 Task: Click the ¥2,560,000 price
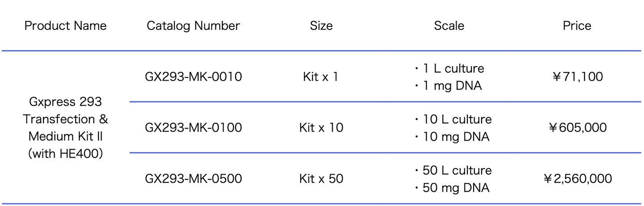[577, 179]
